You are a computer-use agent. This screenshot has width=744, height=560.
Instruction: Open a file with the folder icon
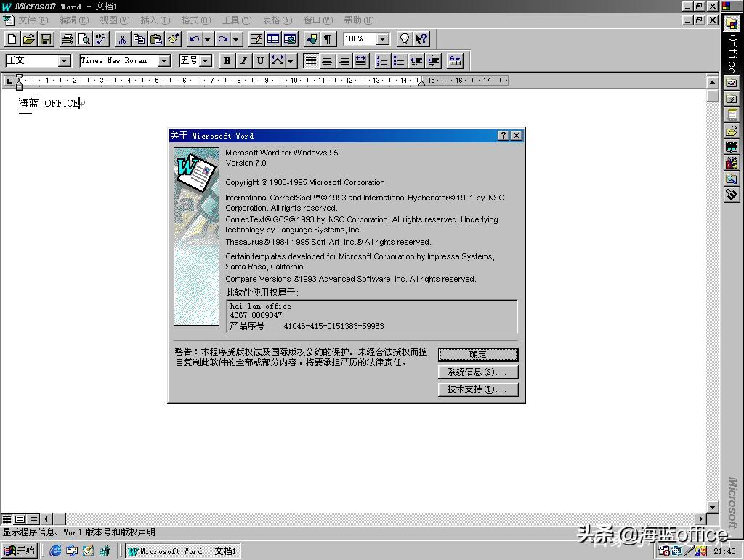tap(29, 39)
